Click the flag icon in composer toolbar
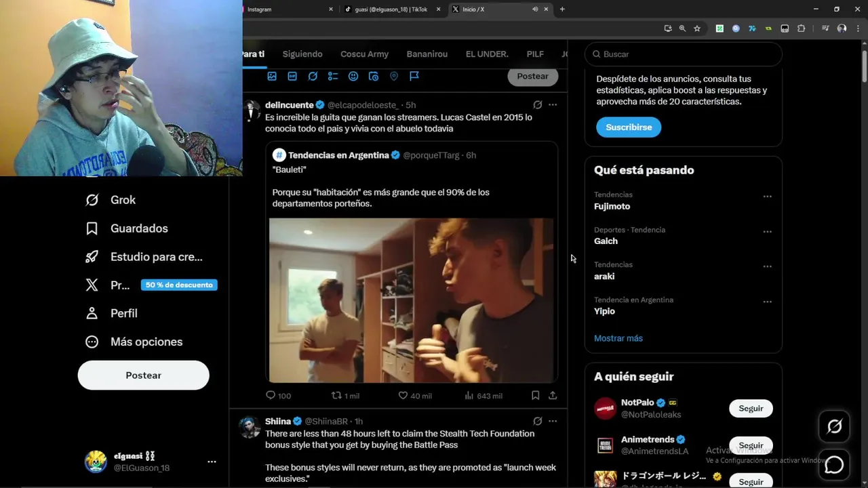This screenshot has width=868, height=488. (x=414, y=77)
